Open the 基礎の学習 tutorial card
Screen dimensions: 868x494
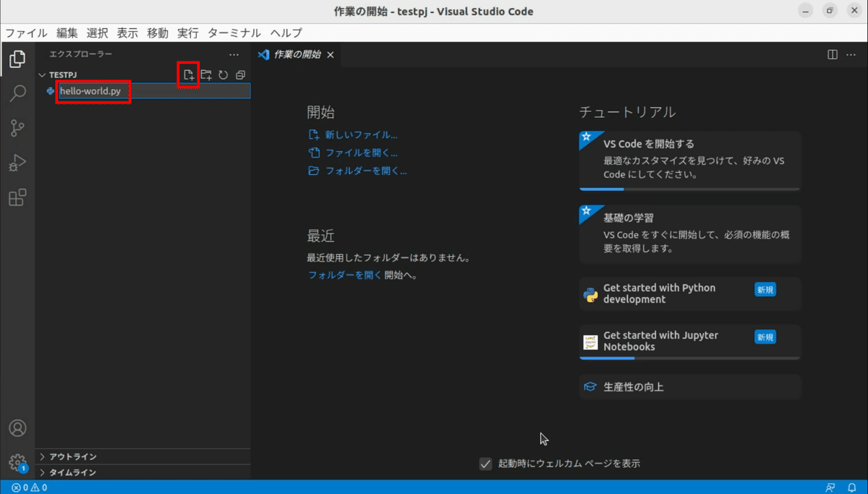pos(690,234)
